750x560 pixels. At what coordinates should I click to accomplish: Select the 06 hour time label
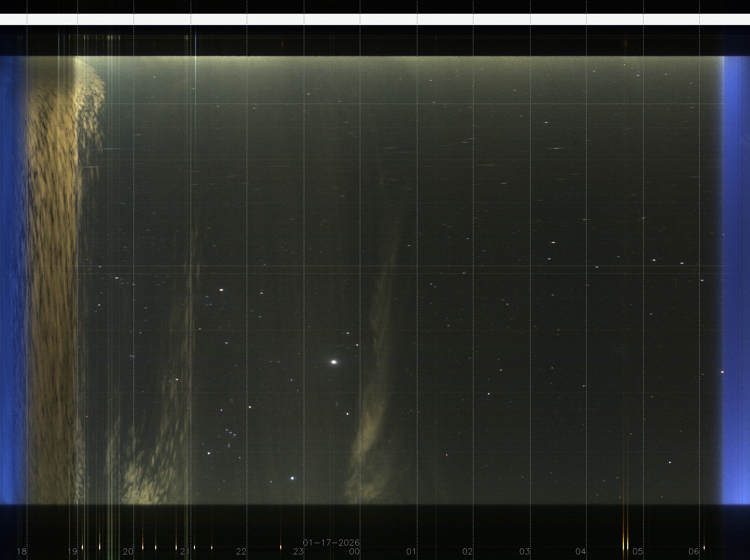[x=694, y=552]
